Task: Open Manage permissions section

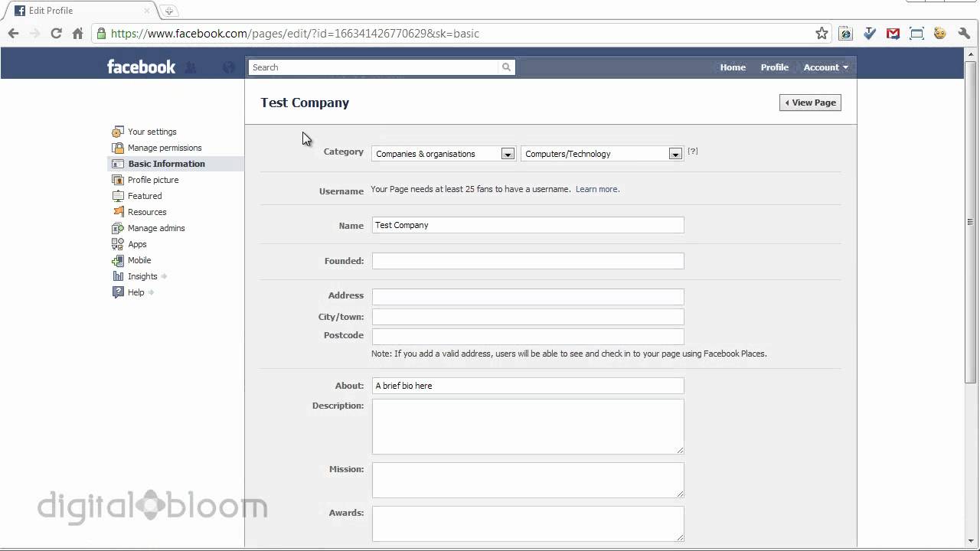Action: click(x=165, y=148)
